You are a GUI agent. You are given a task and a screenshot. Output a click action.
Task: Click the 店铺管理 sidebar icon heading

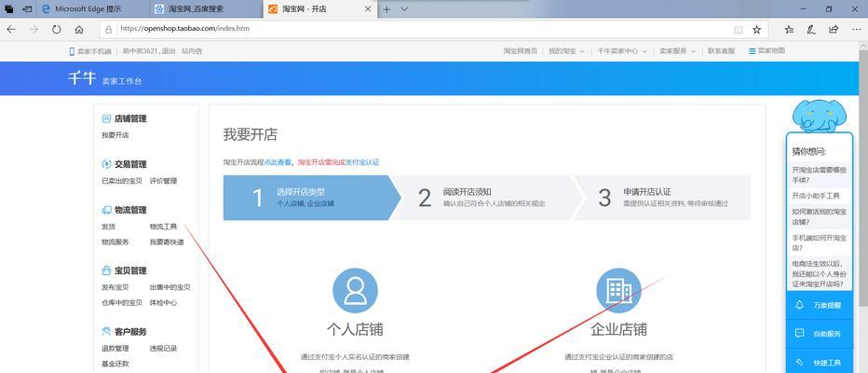pyautogui.click(x=124, y=118)
